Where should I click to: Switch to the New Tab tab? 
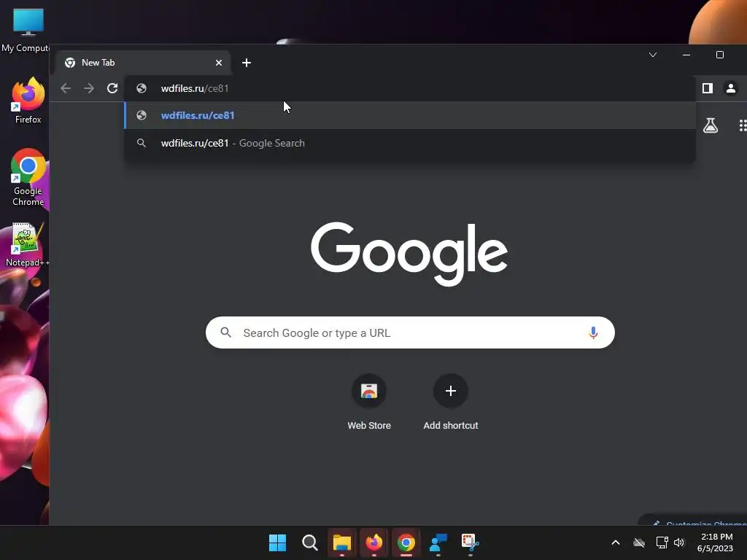143,63
